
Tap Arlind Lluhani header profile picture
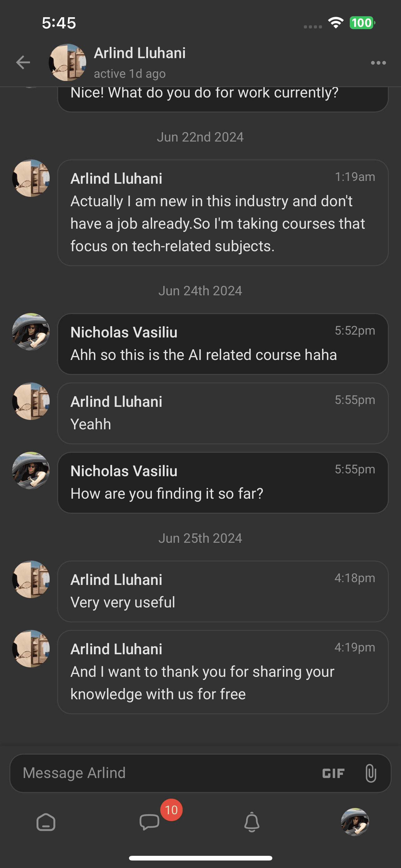click(67, 62)
